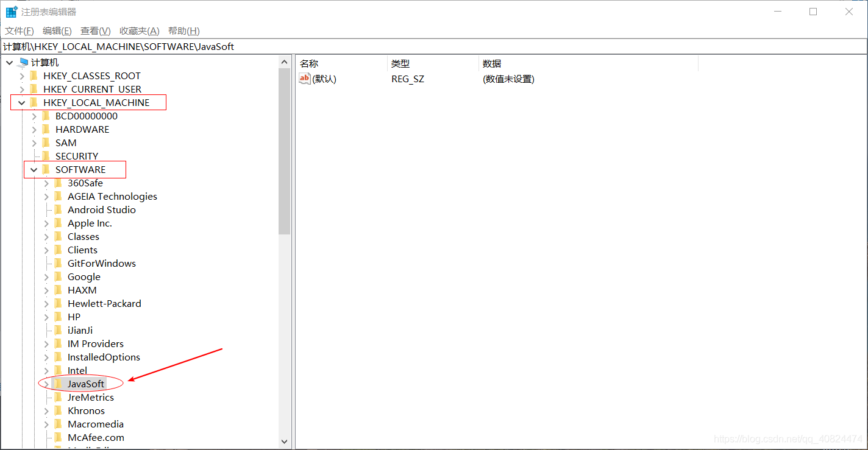Open the 编辑 menu
868x450 pixels.
[56, 30]
